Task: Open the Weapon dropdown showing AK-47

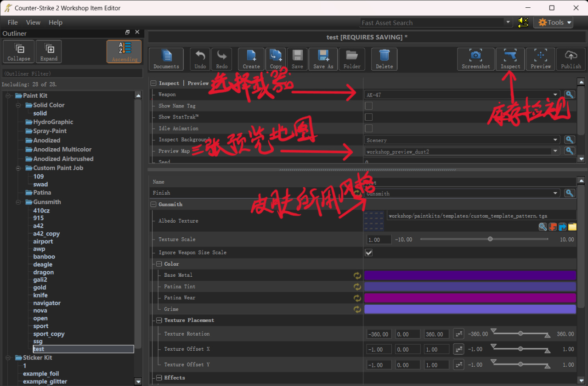Action: click(462, 95)
